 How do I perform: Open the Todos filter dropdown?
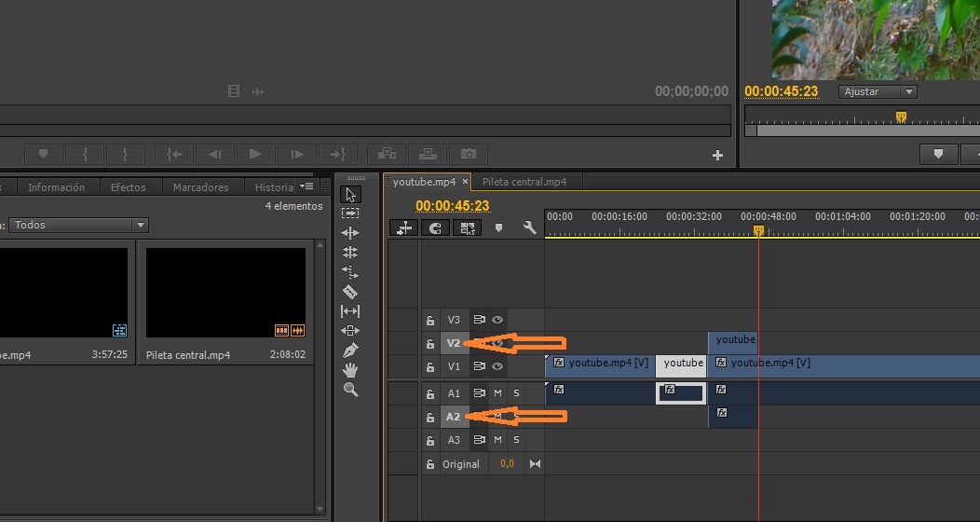pos(78,225)
